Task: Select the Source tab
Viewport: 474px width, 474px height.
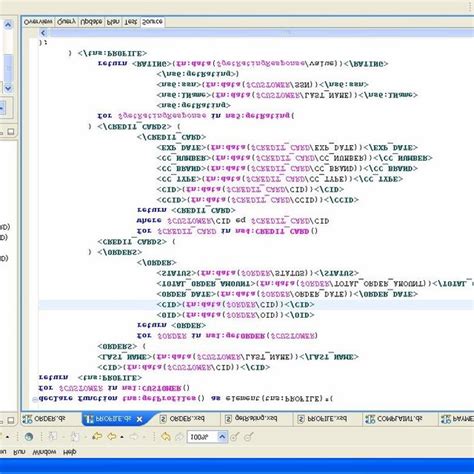Action: tap(152, 22)
